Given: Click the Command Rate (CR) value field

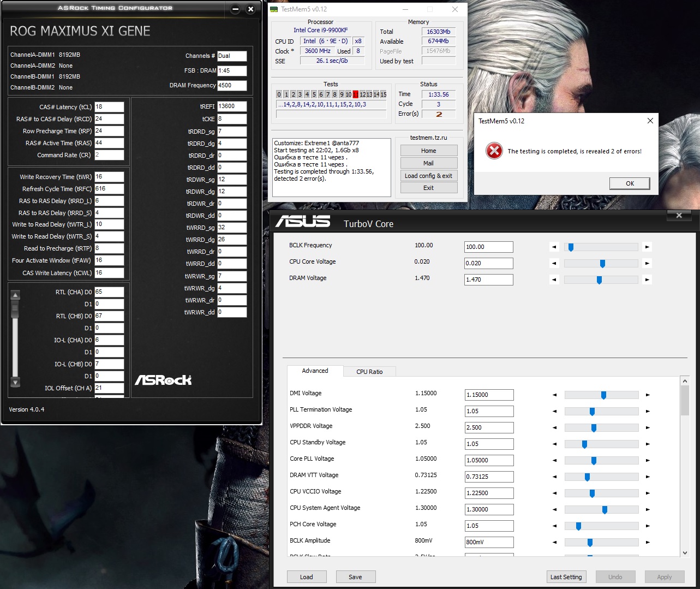Looking at the screenshot, I should (x=109, y=155).
